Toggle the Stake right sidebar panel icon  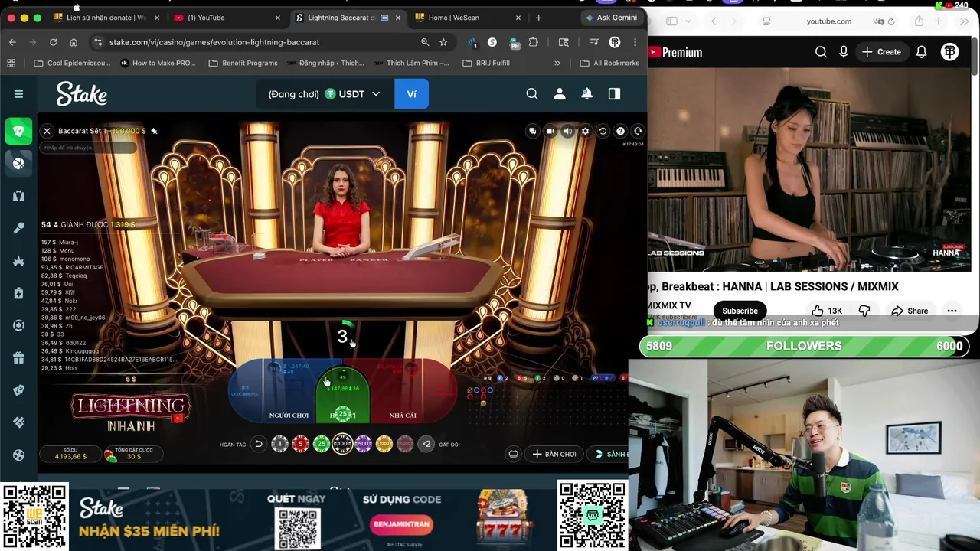[614, 94]
